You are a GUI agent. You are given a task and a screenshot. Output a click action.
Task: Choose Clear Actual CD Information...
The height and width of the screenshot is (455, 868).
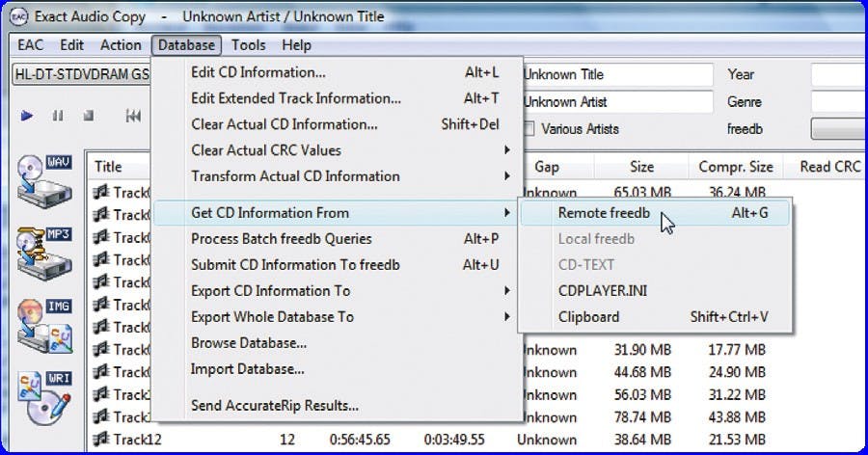(x=338, y=124)
